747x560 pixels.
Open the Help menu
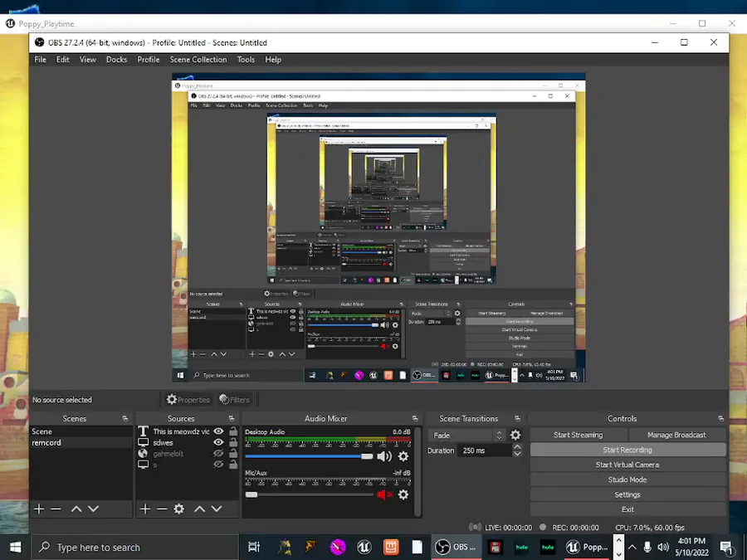(273, 60)
